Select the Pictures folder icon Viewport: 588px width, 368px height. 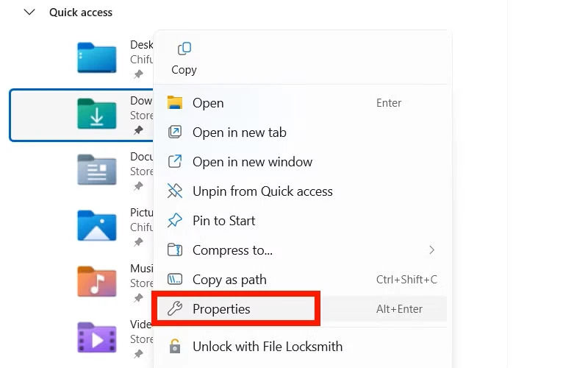coord(96,225)
